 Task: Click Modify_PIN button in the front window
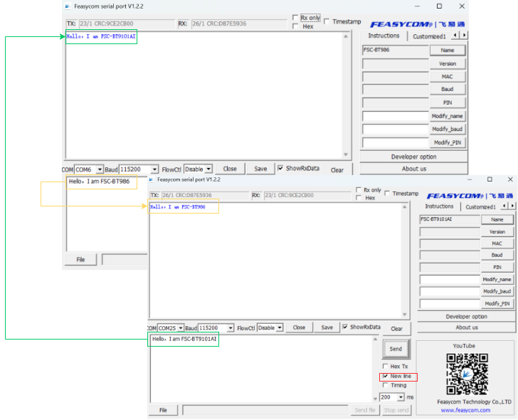(497, 304)
